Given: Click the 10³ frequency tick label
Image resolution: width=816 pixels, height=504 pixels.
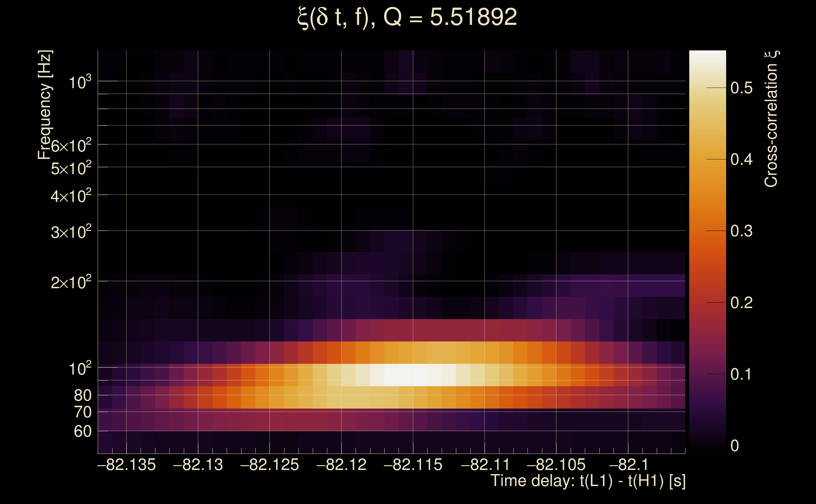Looking at the screenshot, I should coord(80,82).
